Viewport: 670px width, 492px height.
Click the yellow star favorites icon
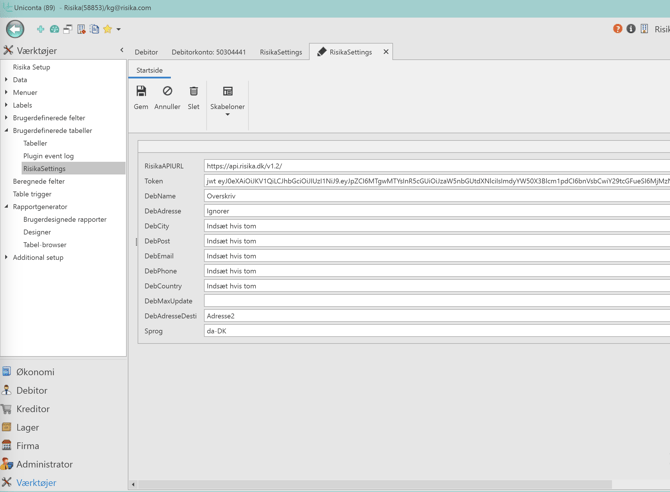(x=108, y=29)
